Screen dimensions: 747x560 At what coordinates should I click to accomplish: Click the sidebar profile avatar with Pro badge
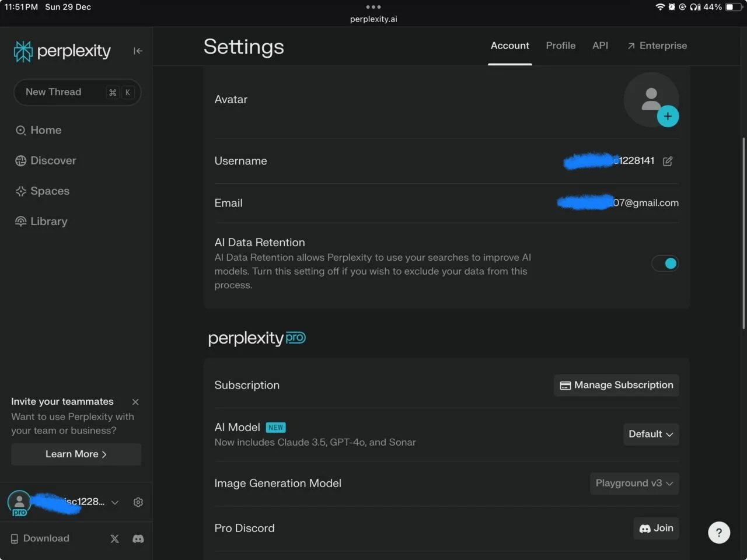[19, 503]
